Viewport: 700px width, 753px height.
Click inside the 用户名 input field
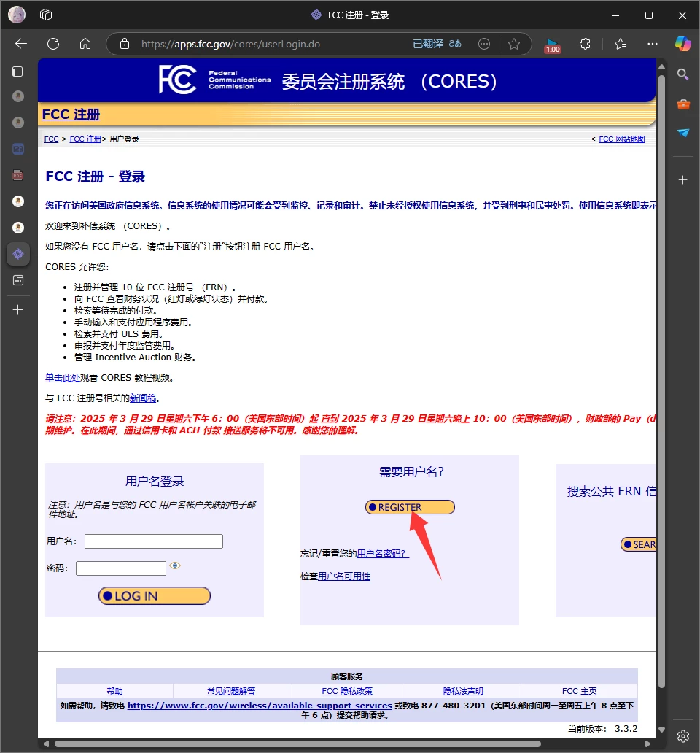pyautogui.click(x=153, y=541)
